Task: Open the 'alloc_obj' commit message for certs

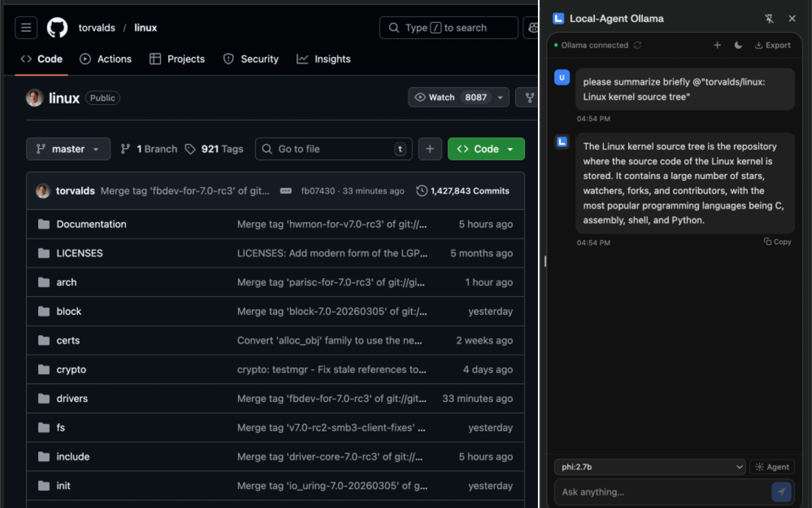Action: click(x=330, y=340)
